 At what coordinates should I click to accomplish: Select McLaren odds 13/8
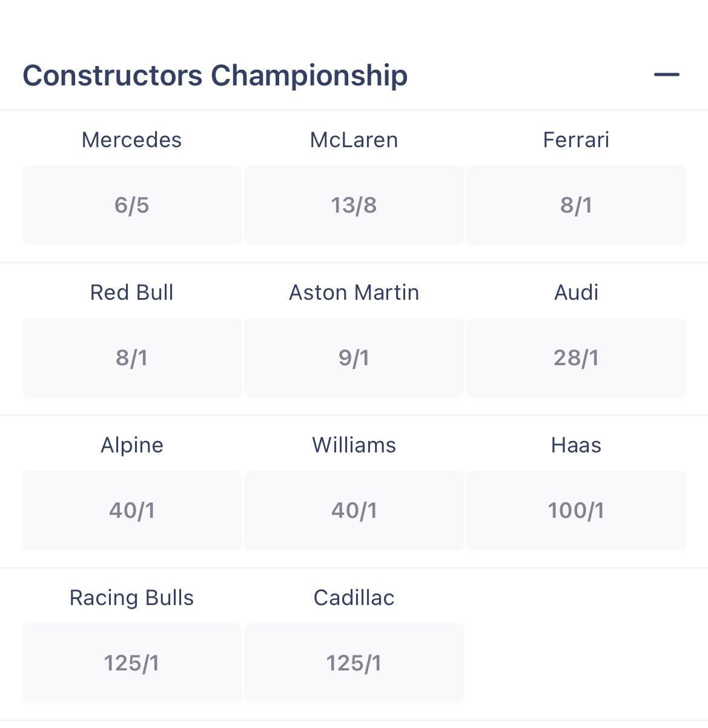click(x=354, y=205)
